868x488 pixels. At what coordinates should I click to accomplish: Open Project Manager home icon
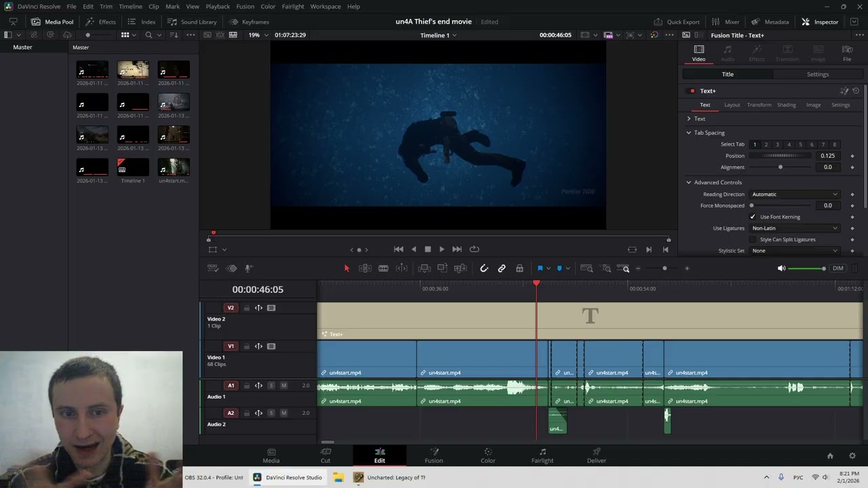pyautogui.click(x=830, y=456)
